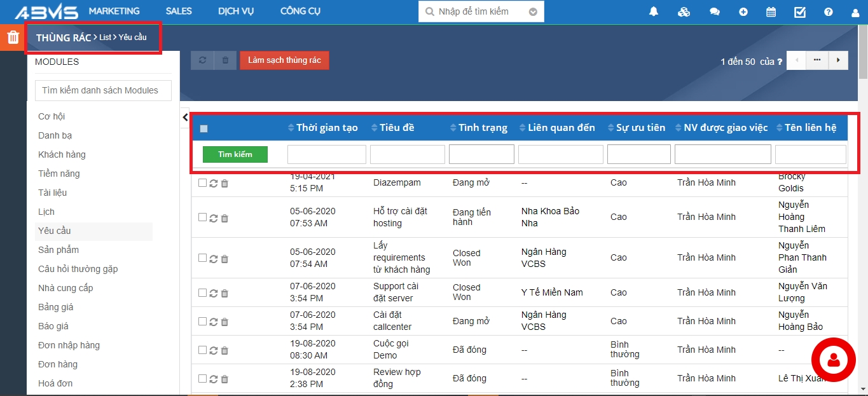This screenshot has height=396, width=868.
Task: Check the Review hợp đồng row checkbox
Action: [x=202, y=378]
